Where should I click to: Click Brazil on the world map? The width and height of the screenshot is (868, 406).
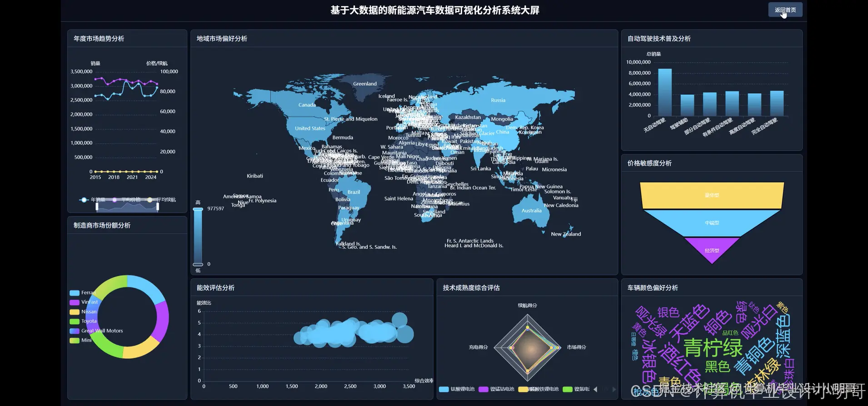click(354, 192)
